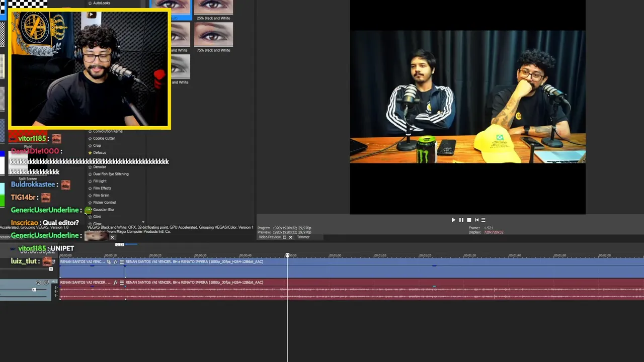Click the VEGAS Black and White description text
Viewport: 644px width, 362px height.
click(170, 227)
